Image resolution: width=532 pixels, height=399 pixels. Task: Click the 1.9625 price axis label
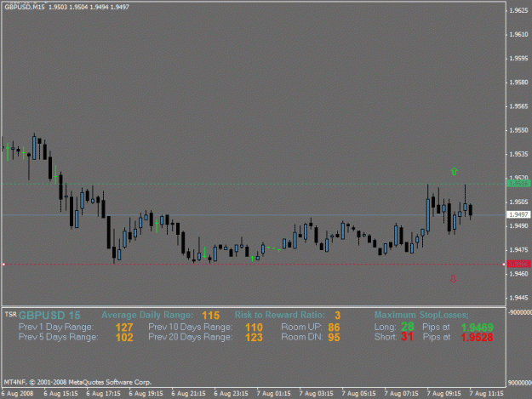(518, 10)
